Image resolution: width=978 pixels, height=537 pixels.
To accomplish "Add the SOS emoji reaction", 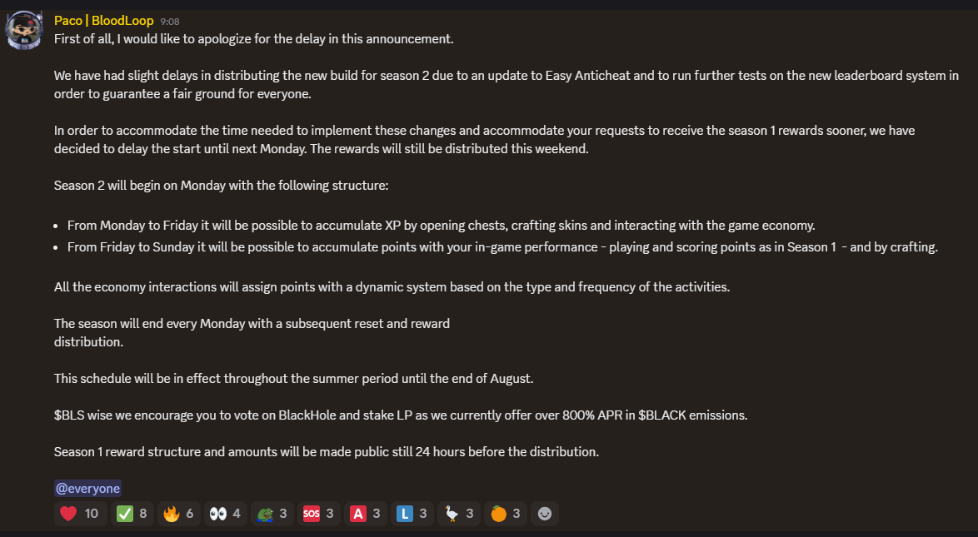I will click(319, 514).
